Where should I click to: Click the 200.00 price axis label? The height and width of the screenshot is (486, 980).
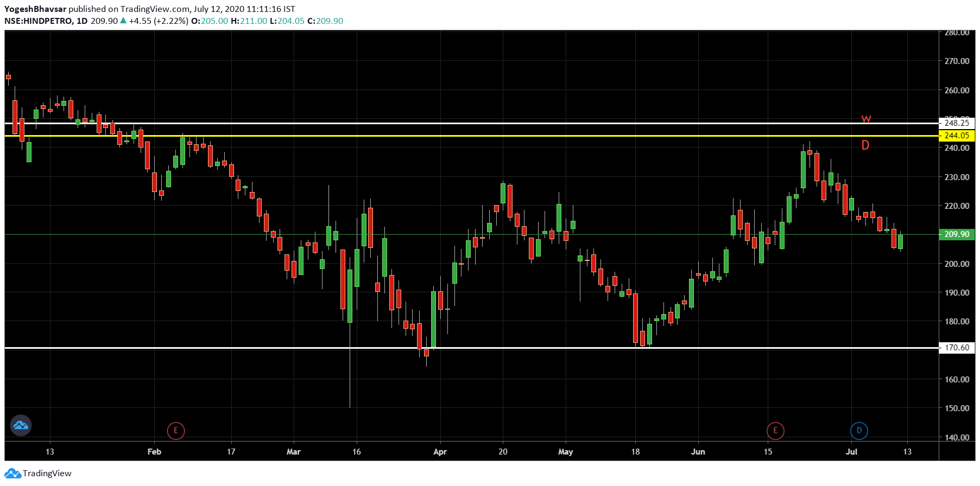point(957,264)
